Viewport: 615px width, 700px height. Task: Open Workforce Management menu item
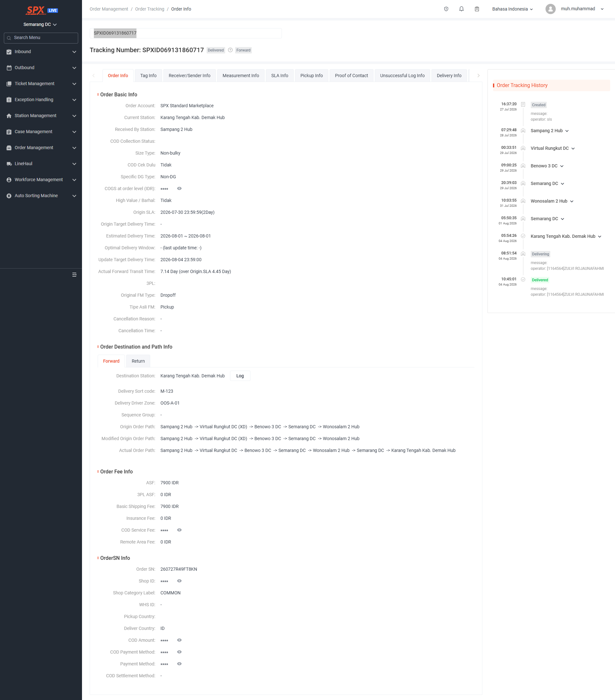pos(41,180)
